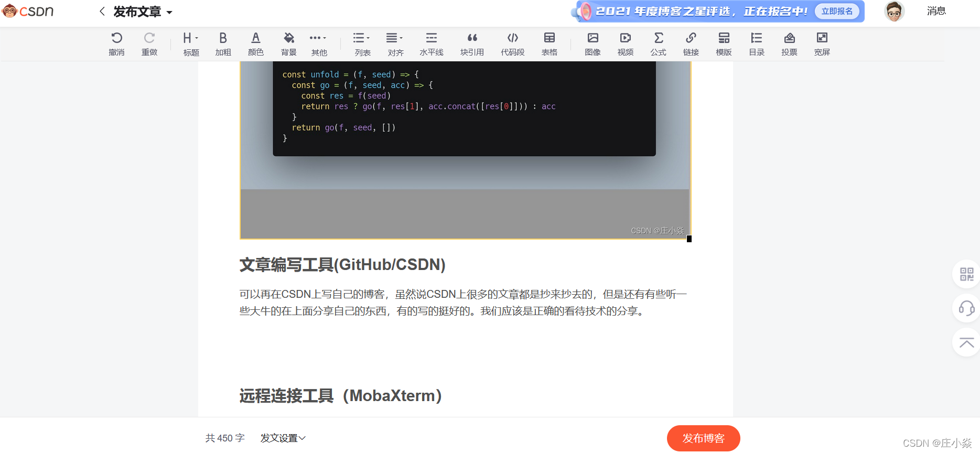Open the 发布文章 dropdown
980x453 pixels.
pos(143,12)
